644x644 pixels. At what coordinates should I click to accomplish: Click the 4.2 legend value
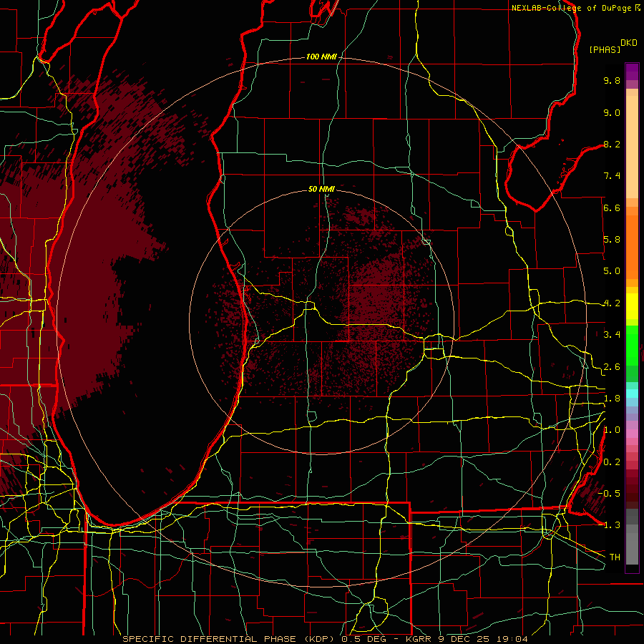pos(612,303)
